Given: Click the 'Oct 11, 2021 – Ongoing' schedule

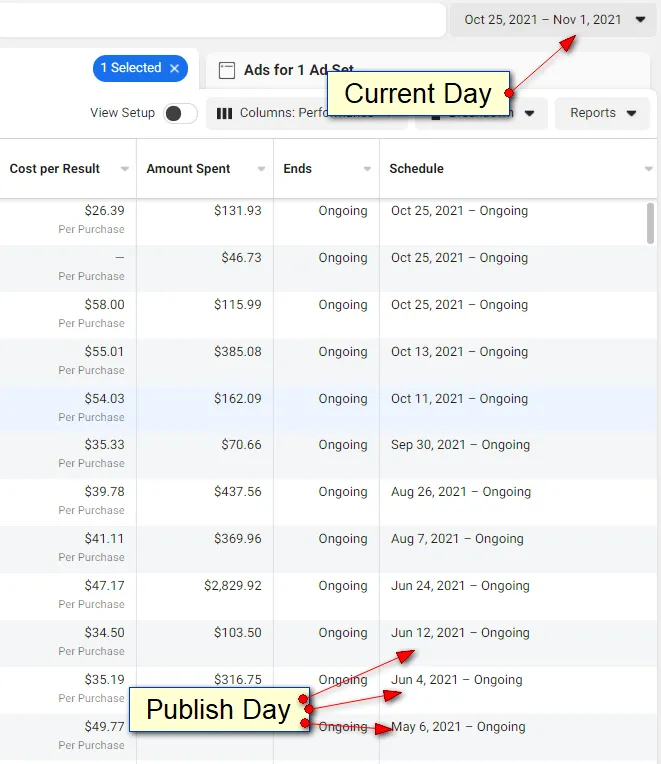Looking at the screenshot, I should tap(459, 399).
